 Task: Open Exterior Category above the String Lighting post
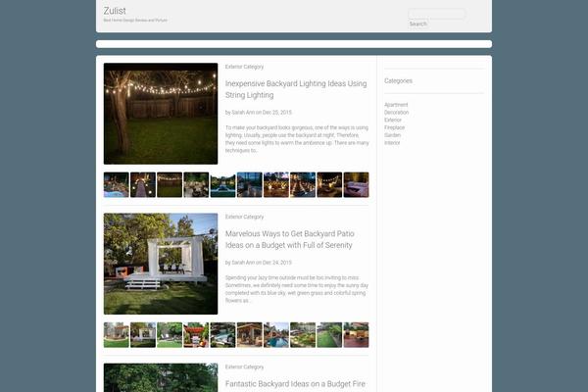click(244, 67)
